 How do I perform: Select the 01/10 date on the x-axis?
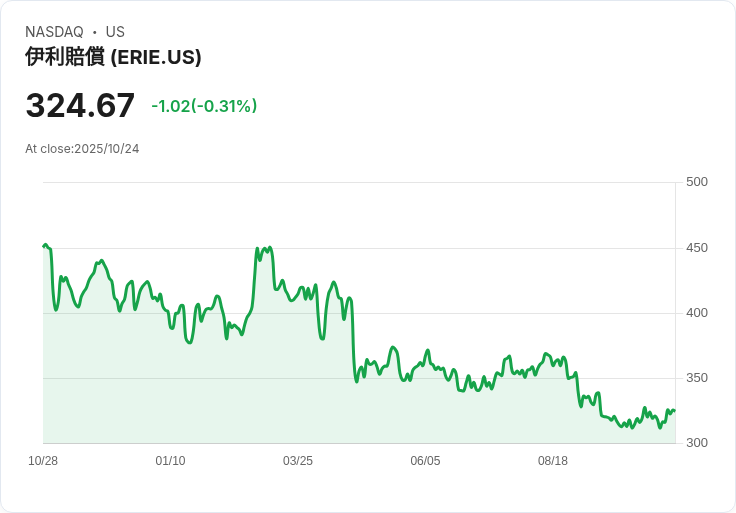(x=170, y=461)
